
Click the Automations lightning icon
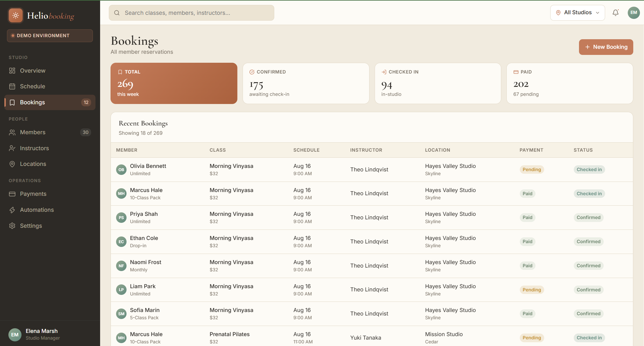pos(12,210)
